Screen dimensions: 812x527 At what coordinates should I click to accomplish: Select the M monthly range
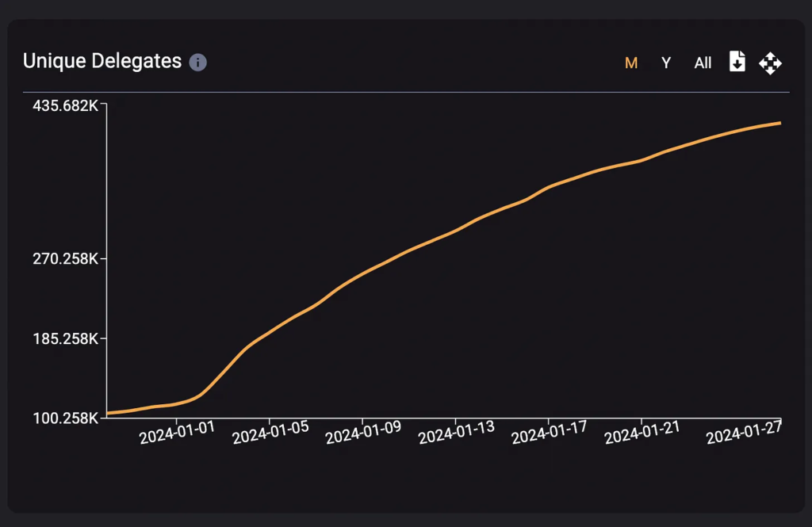point(631,63)
